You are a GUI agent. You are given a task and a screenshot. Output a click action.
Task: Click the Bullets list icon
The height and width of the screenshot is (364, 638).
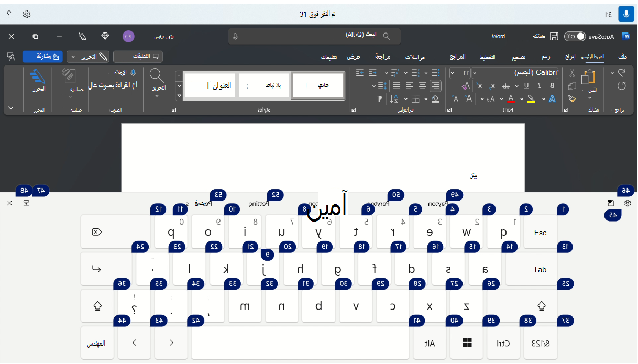(436, 72)
